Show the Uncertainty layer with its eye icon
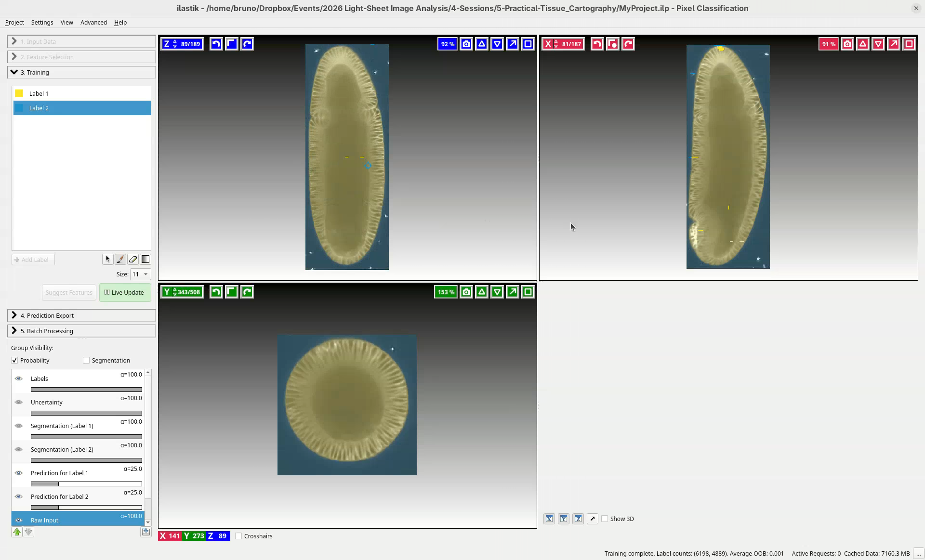This screenshot has height=560, width=925. [19, 403]
